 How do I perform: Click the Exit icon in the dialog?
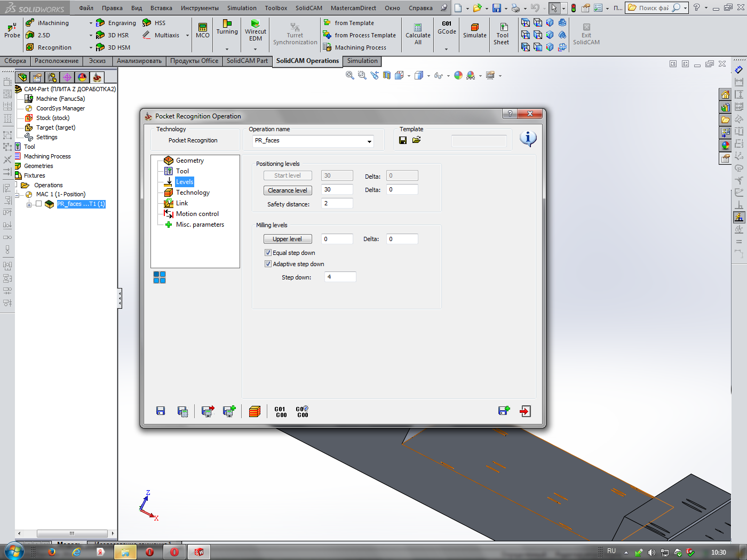tap(525, 411)
